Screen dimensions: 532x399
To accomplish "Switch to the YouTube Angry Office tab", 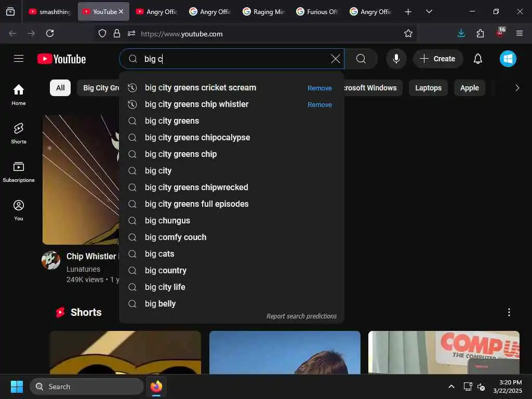I will coord(157,11).
